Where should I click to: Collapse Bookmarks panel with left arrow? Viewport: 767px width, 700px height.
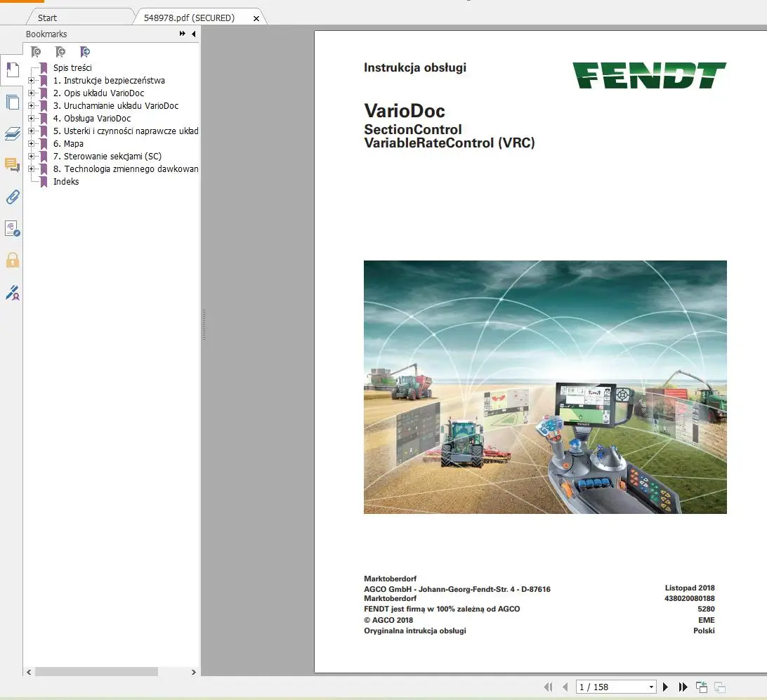coord(194,34)
